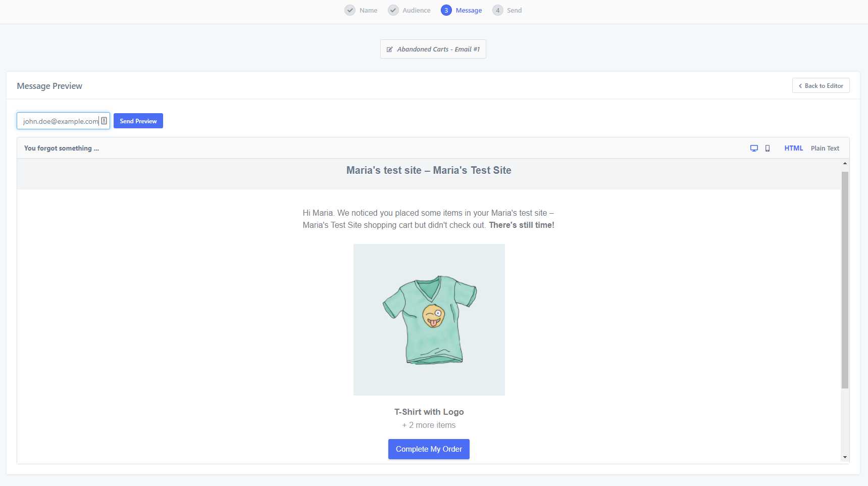
Task: Click the Audience step checkmark icon
Action: pos(393,10)
